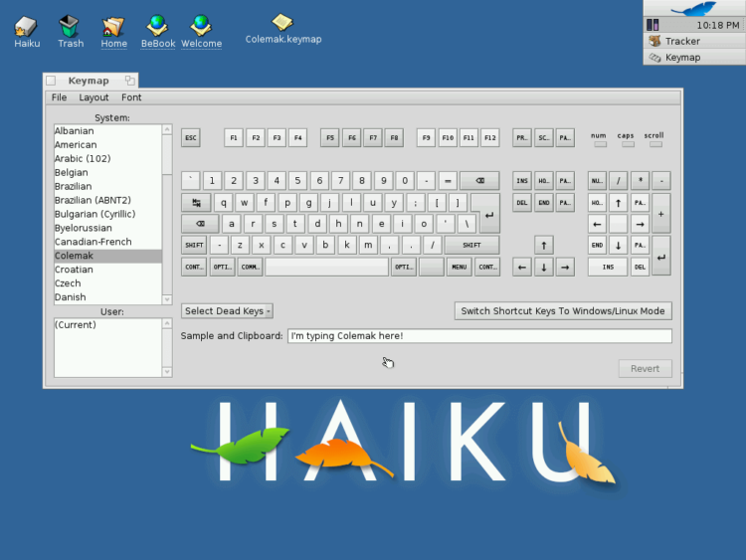Viewport: 746px width, 560px height.
Task: Click the numpad down arrow key
Action: [618, 246]
